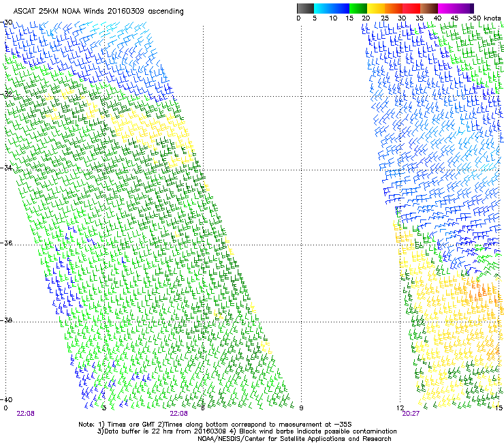This screenshot has width=504, height=443.
Task: Click the '-34' latitude axis label
Action: (x=7, y=168)
